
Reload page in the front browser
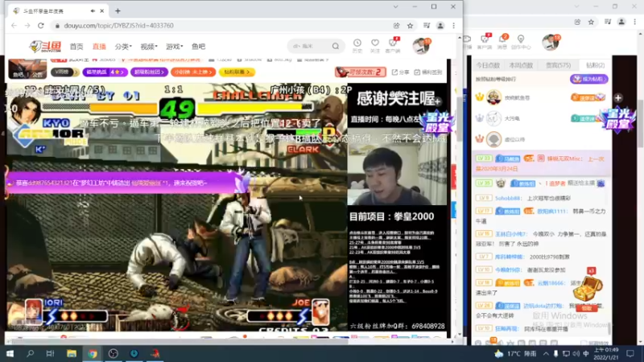(x=41, y=26)
